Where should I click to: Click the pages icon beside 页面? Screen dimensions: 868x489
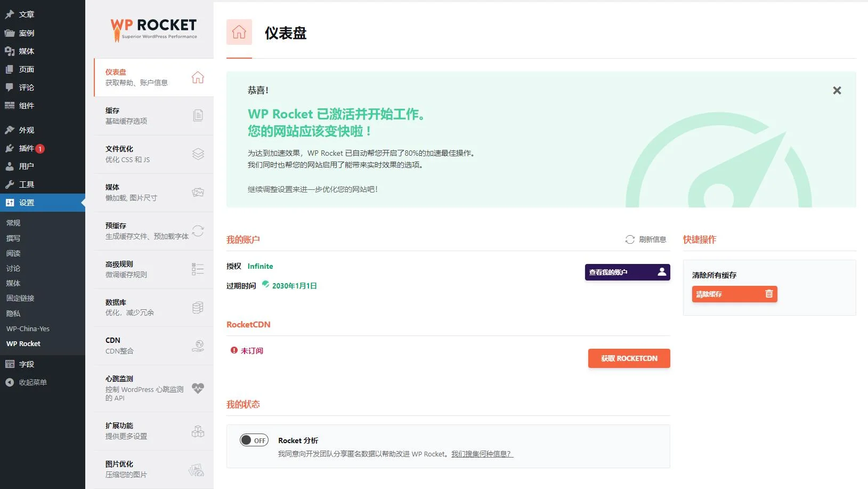(10, 69)
